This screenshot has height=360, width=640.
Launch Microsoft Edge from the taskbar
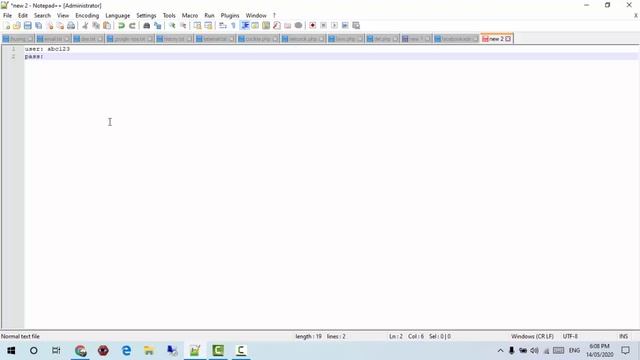click(x=127, y=351)
